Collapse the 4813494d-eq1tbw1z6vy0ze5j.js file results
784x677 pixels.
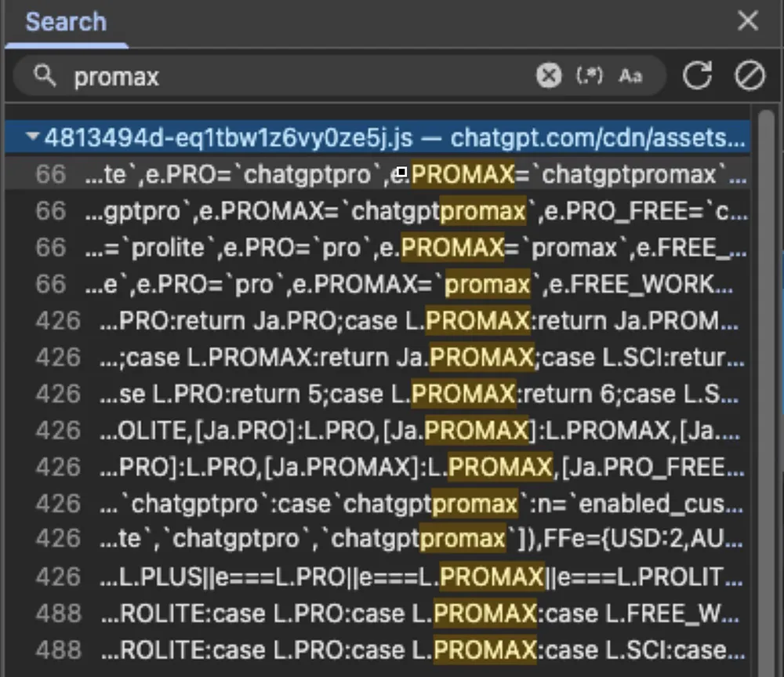click(32, 136)
